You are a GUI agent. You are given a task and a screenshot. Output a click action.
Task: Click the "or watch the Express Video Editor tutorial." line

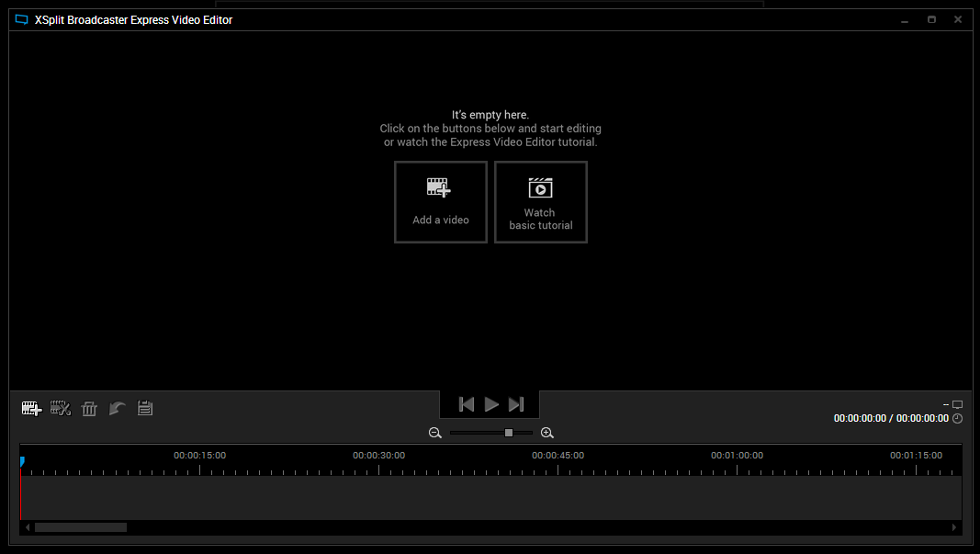point(490,141)
